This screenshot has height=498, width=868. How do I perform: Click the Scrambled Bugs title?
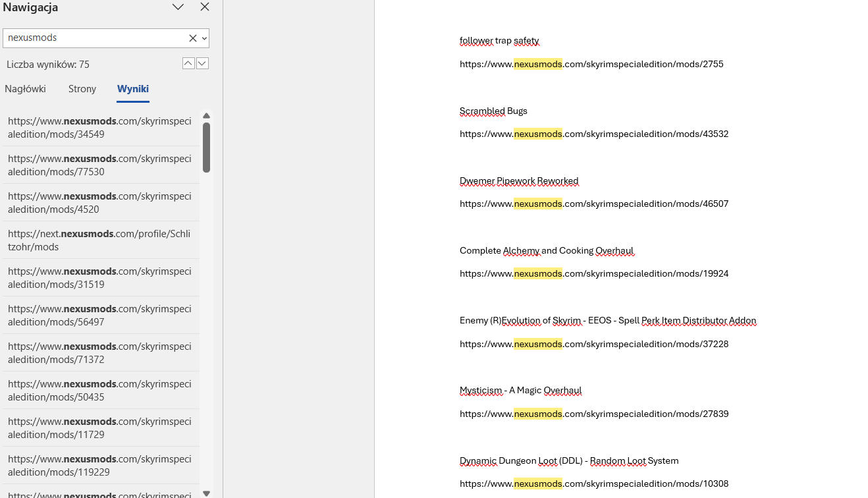click(493, 111)
